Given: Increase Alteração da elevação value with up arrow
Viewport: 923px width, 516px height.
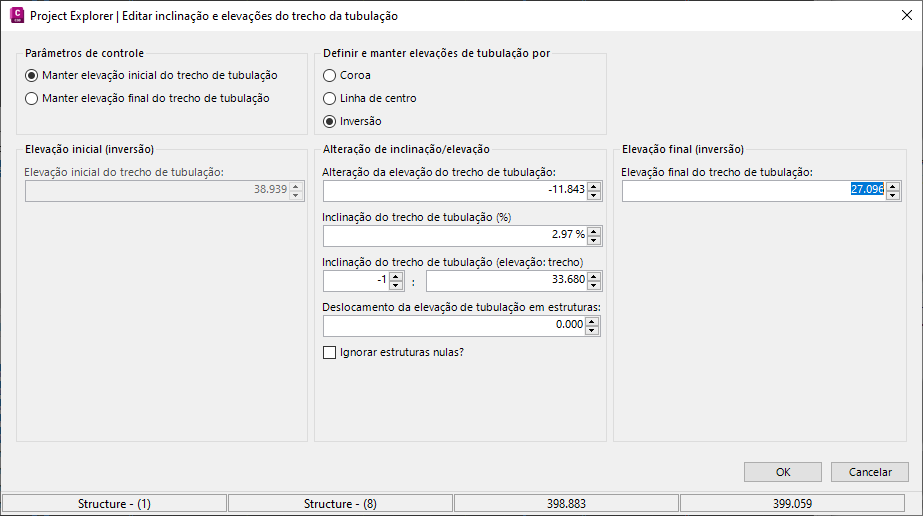Looking at the screenshot, I should pyautogui.click(x=594, y=186).
